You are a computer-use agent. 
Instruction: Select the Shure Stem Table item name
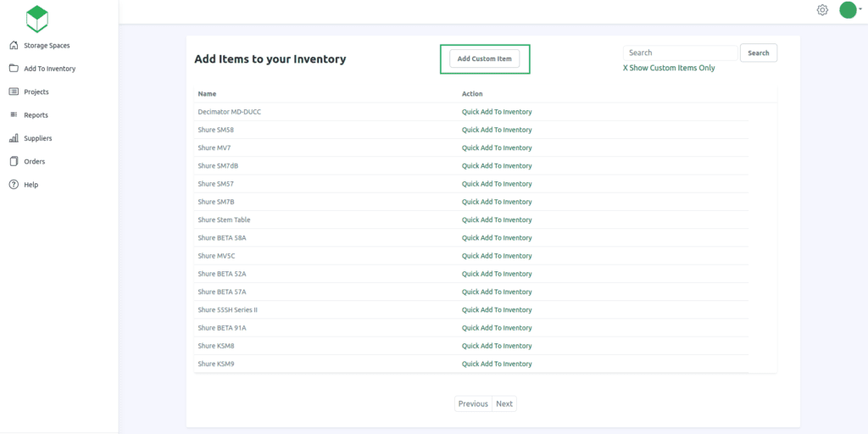tap(224, 220)
